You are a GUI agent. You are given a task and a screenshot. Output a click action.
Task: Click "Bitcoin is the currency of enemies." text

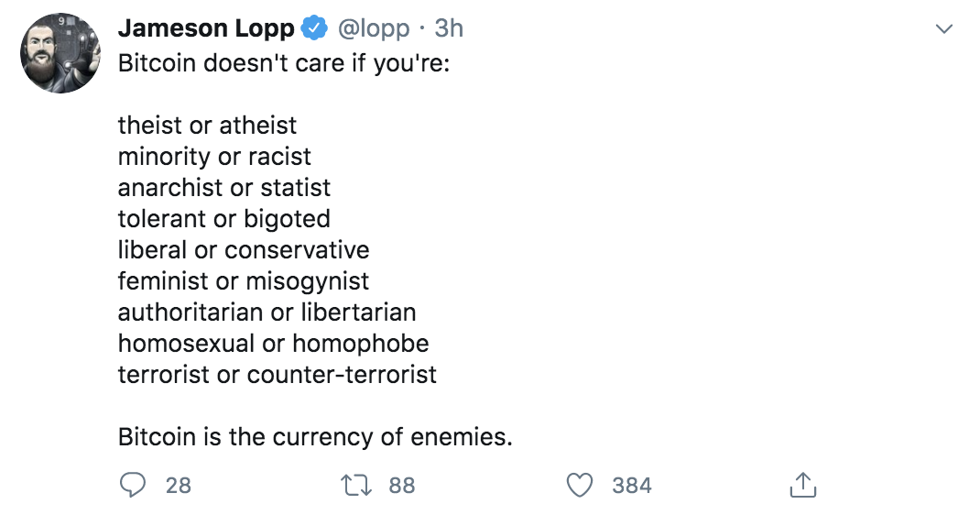pos(315,436)
